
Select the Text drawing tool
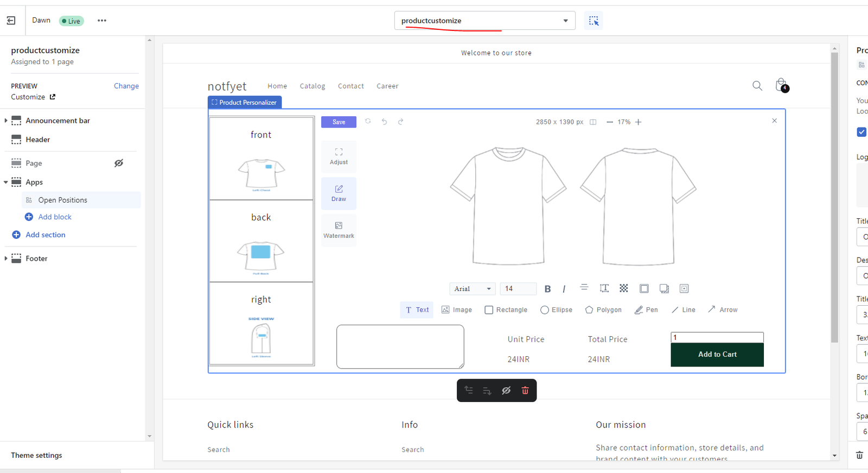(417, 310)
